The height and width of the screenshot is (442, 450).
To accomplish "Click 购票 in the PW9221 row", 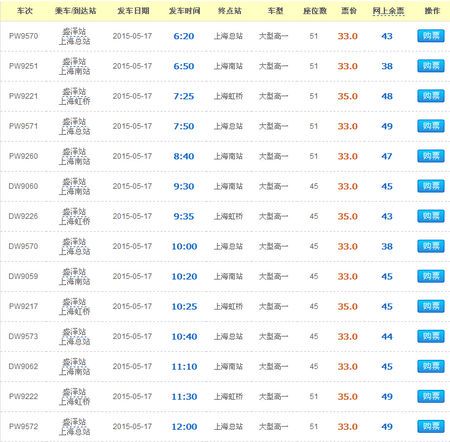I will [431, 96].
